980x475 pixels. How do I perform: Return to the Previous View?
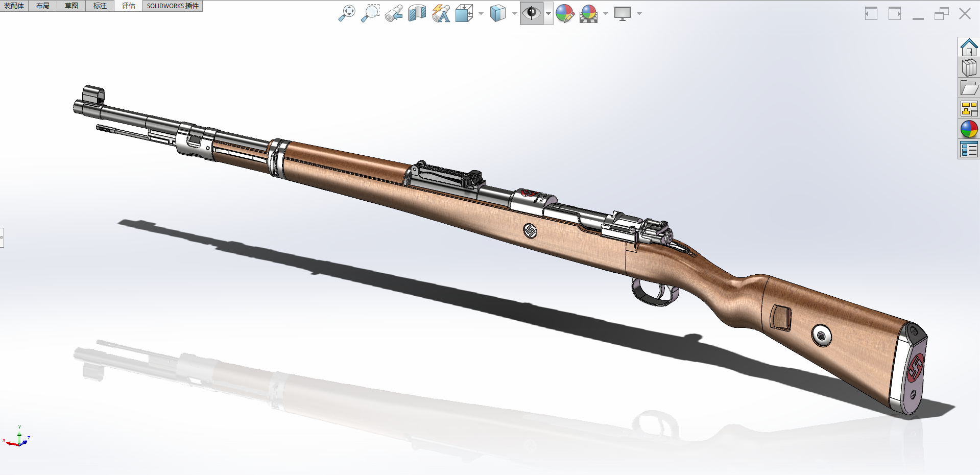click(394, 13)
